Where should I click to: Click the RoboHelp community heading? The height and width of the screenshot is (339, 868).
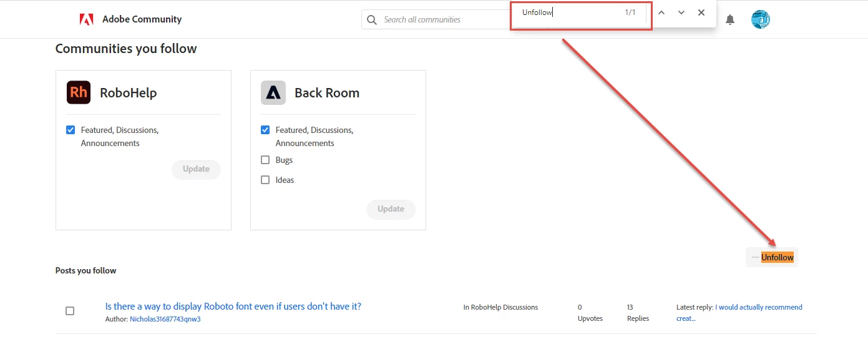pos(129,93)
